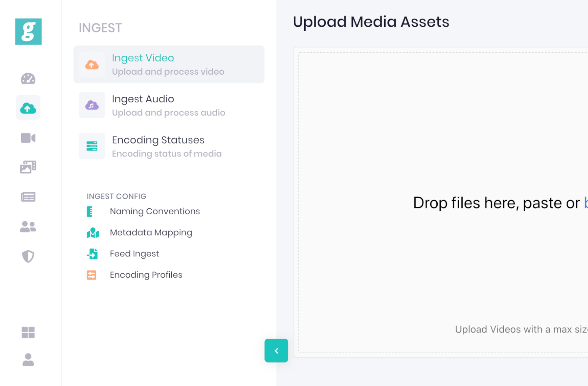Collapse the Ingest side panel

276,351
